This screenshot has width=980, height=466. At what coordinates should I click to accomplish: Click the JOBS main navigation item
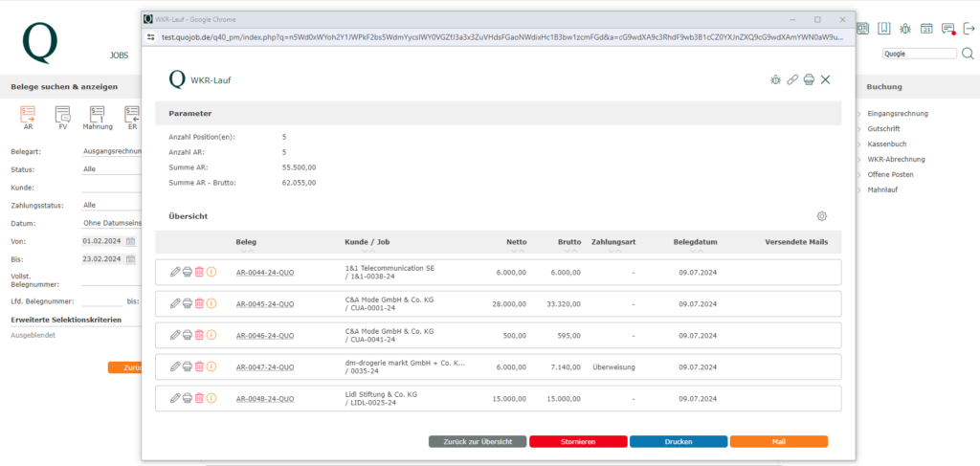(119, 55)
